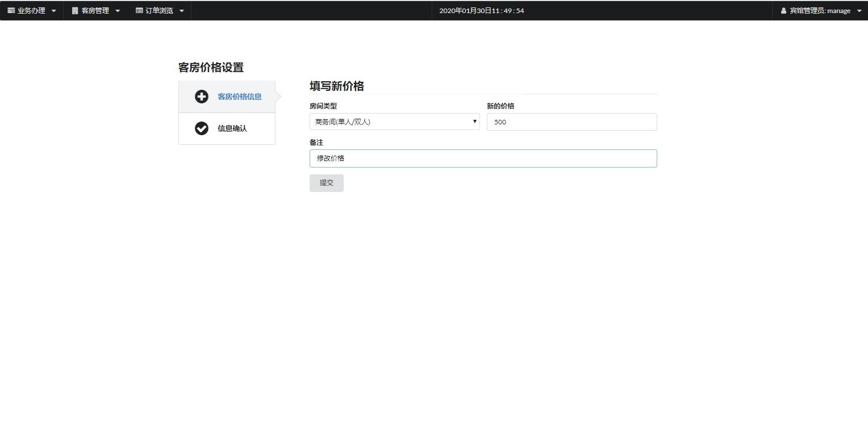868x447 pixels.
Task: Click the 新的价格 price field showing 500
Action: click(x=571, y=122)
